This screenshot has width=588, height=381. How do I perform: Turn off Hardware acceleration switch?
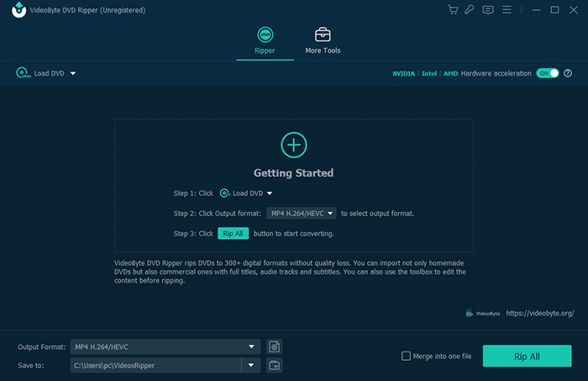tap(548, 73)
